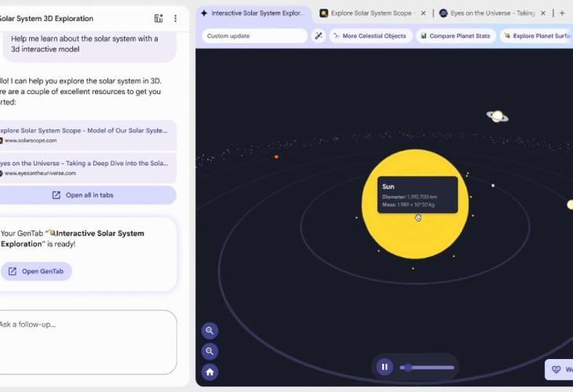Image resolution: width=573 pixels, height=392 pixels.
Task: Click the Compare Planet Stats chip
Action: pos(455,36)
